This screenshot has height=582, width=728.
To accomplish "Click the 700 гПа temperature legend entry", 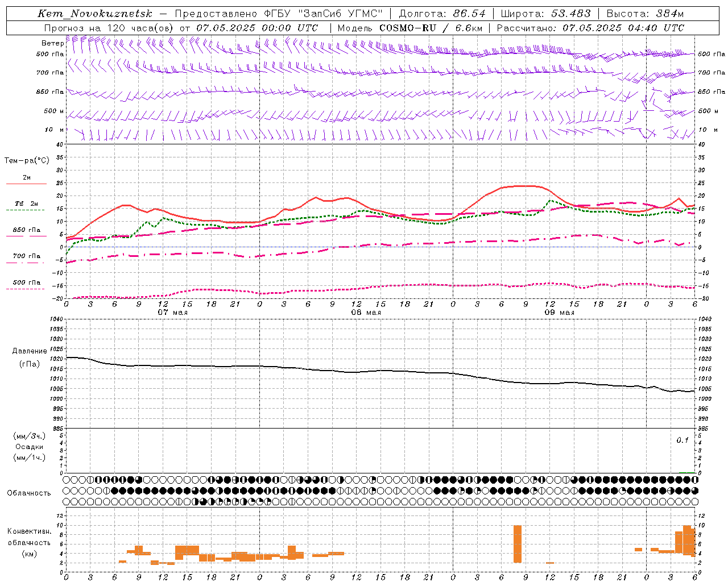I will coord(27,256).
